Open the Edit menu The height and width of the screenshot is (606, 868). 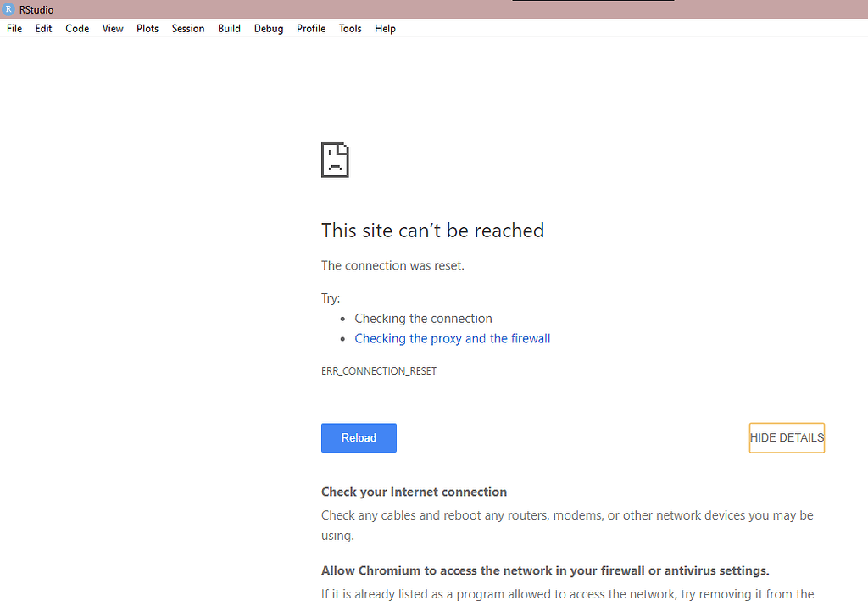43,29
